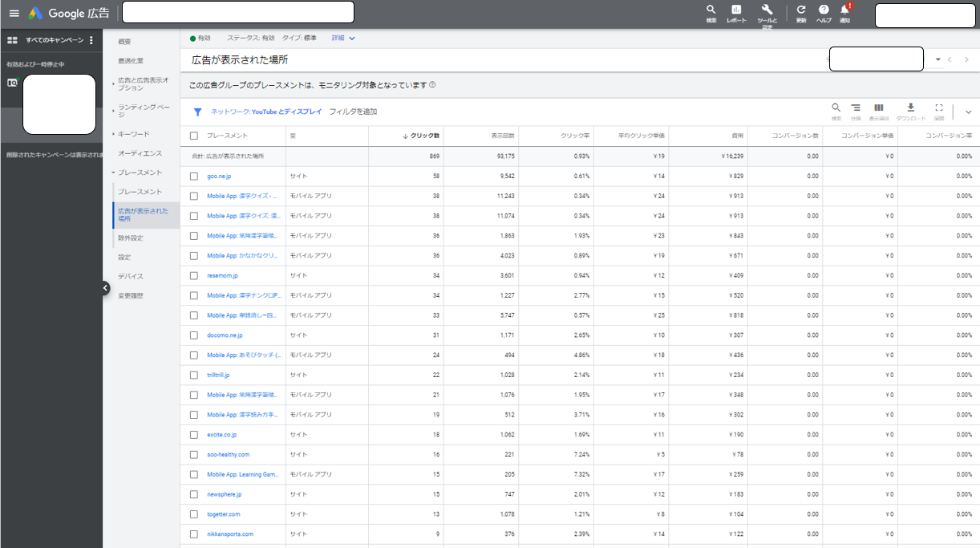Sort by クリック数 column header
The image size is (980, 548).
[421, 136]
